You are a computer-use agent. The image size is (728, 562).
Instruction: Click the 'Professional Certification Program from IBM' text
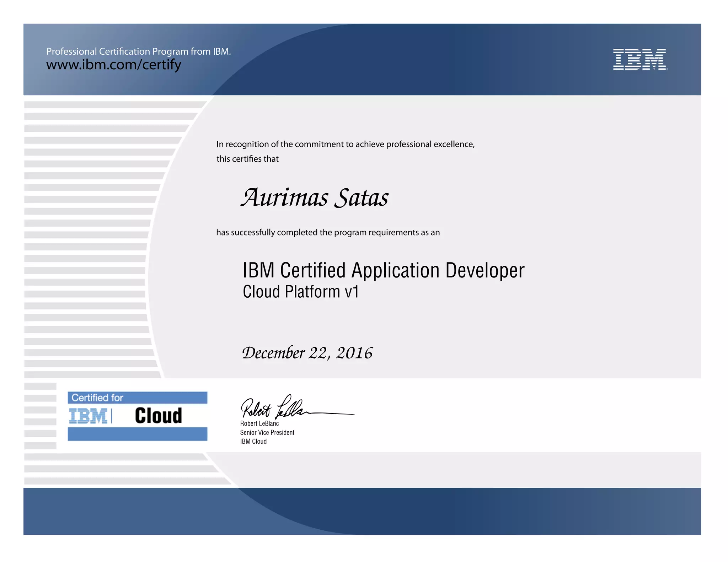139,52
